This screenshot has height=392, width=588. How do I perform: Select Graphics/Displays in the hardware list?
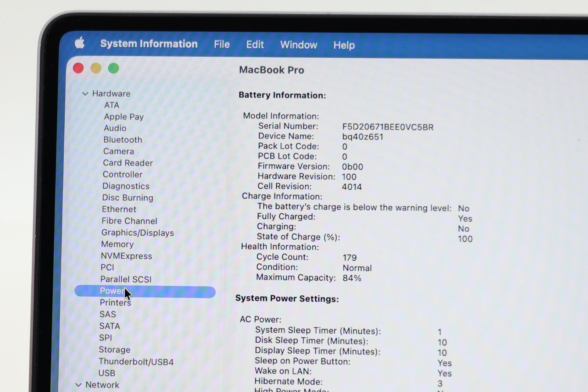point(137,233)
